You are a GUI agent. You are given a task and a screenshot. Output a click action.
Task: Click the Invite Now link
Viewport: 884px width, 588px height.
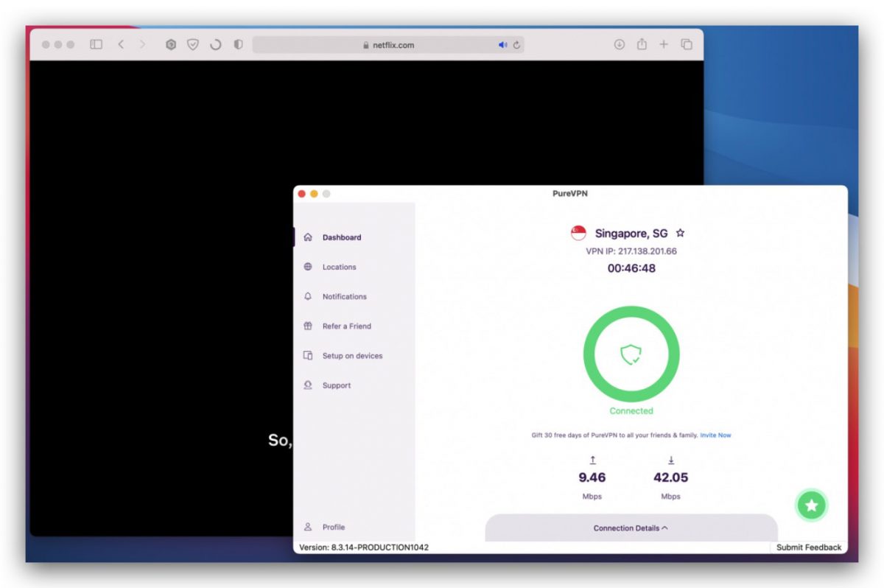point(715,435)
